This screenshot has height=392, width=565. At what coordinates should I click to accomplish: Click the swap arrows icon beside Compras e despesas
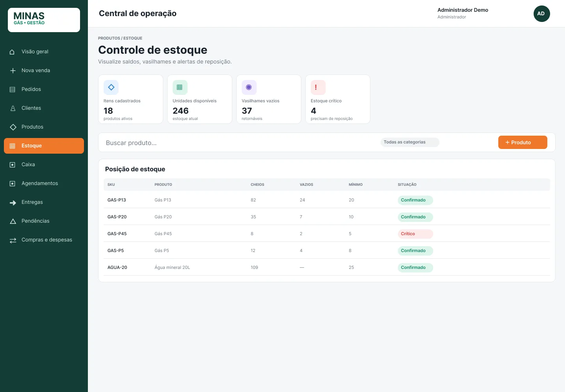coord(13,240)
